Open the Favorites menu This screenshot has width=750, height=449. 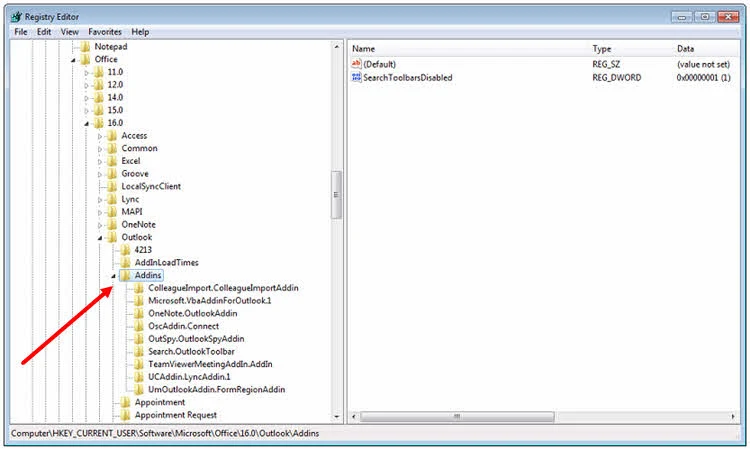pos(105,32)
